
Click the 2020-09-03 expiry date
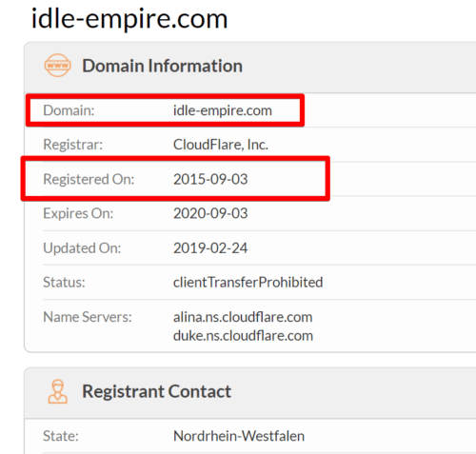210,213
